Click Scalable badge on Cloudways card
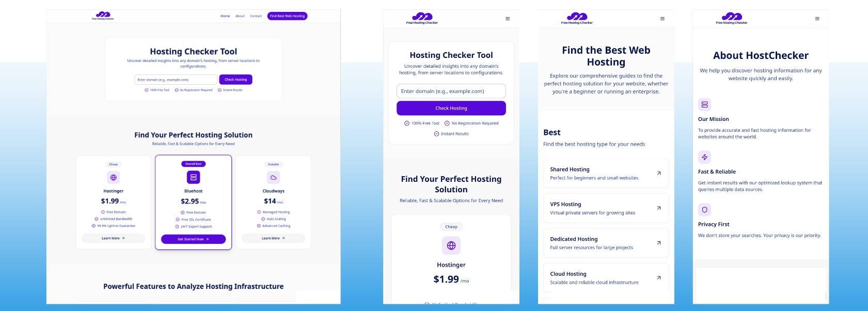 pyautogui.click(x=274, y=164)
